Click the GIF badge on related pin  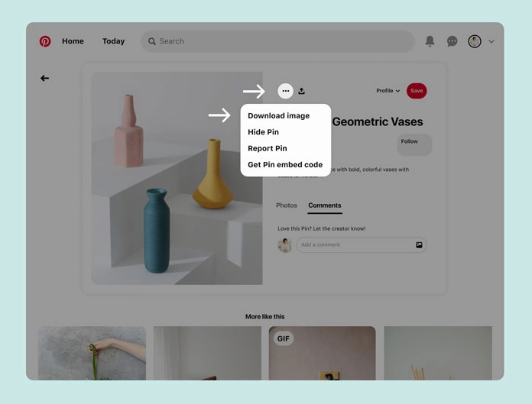tap(284, 338)
